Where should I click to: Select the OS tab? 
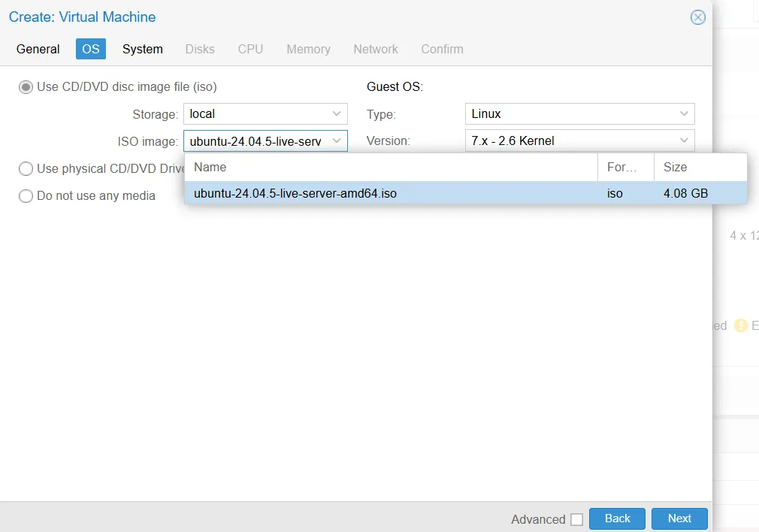(90, 49)
